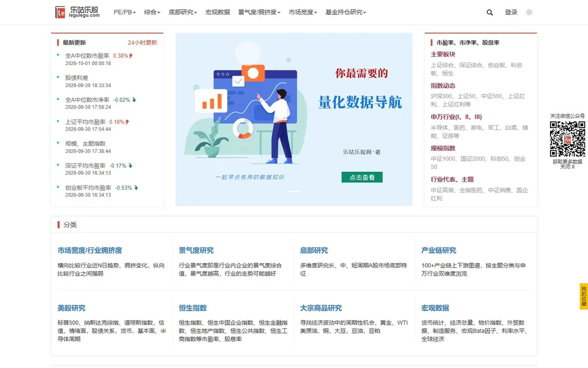This screenshot has width=588, height=368.
Task: Open 创业板平均市盈率 update entry
Action: (88, 188)
